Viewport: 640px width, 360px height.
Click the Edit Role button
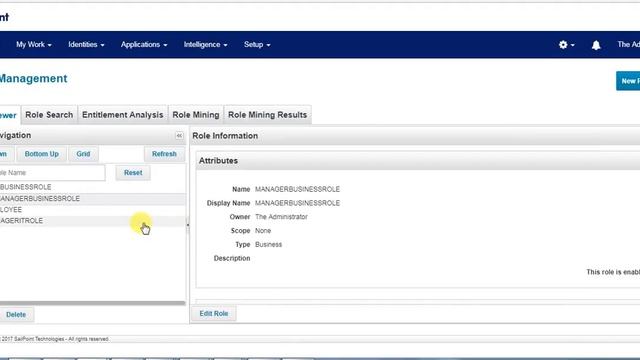click(213, 313)
